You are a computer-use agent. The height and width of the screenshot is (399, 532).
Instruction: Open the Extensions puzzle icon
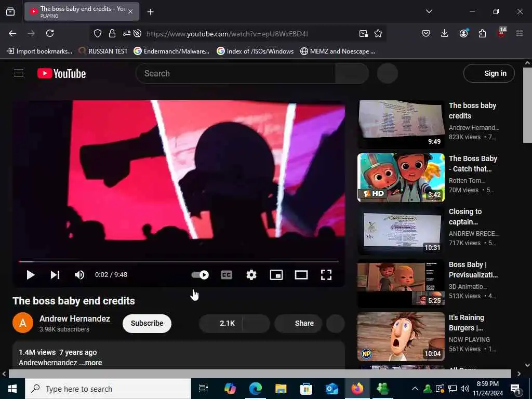coord(482,33)
